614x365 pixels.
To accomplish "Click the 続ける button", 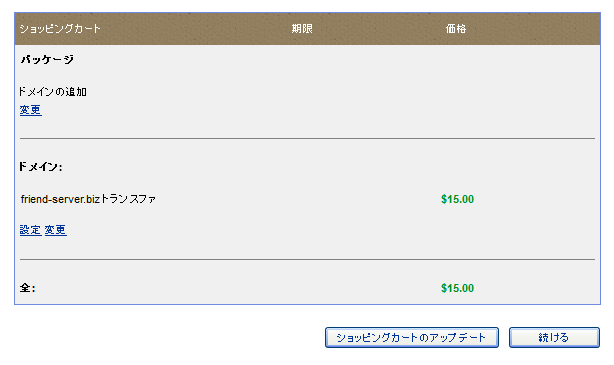I will tap(554, 338).
